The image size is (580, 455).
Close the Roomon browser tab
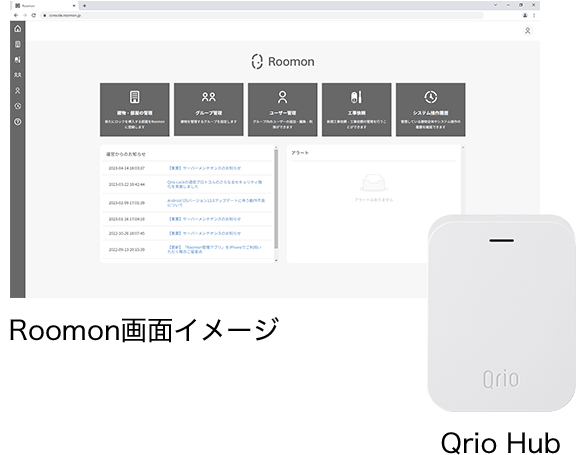74,6
